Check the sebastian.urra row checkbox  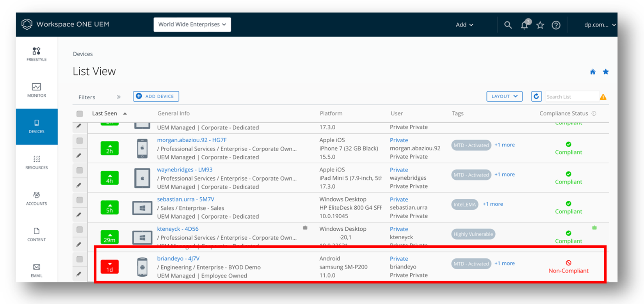point(80,200)
